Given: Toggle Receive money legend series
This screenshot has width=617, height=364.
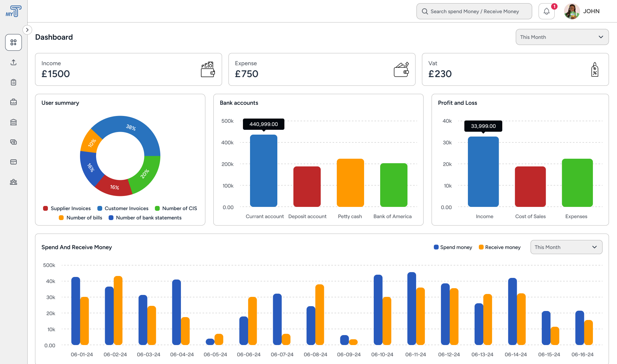Looking at the screenshot, I should (499, 247).
